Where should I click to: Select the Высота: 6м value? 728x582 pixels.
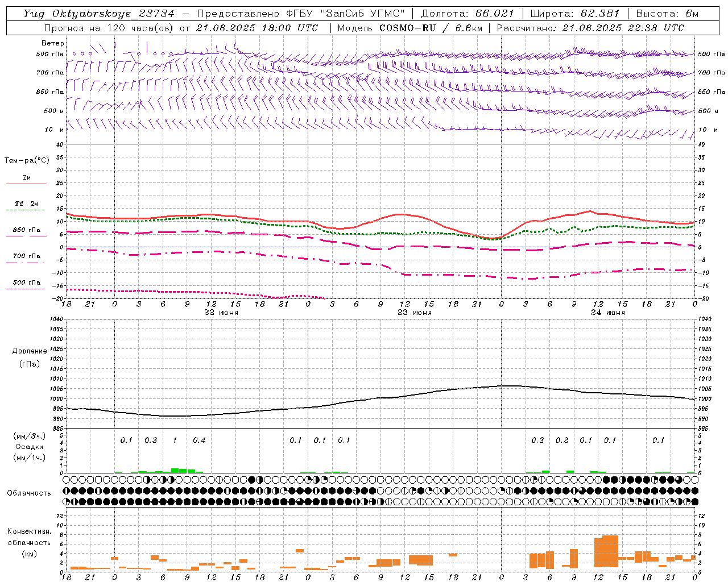tap(667, 14)
